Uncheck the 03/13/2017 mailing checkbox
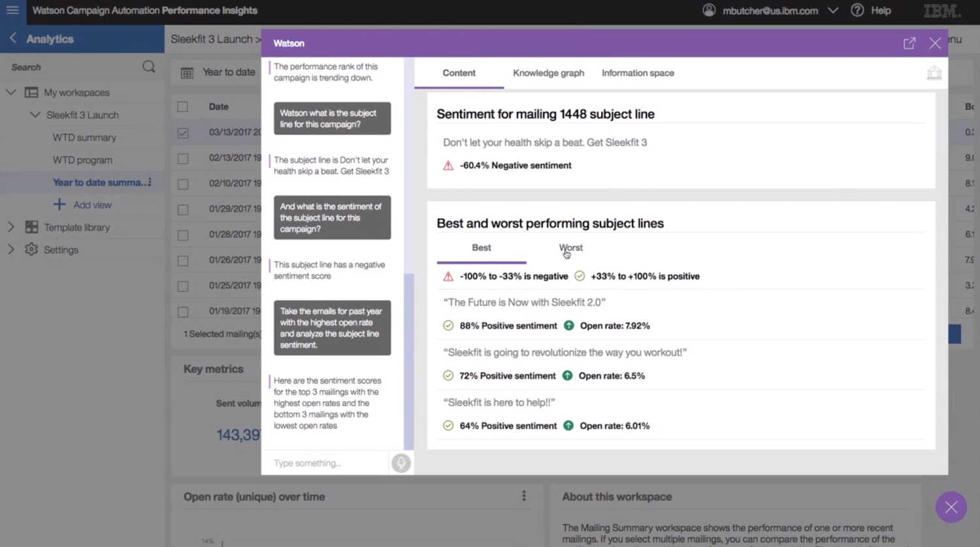 coord(182,132)
